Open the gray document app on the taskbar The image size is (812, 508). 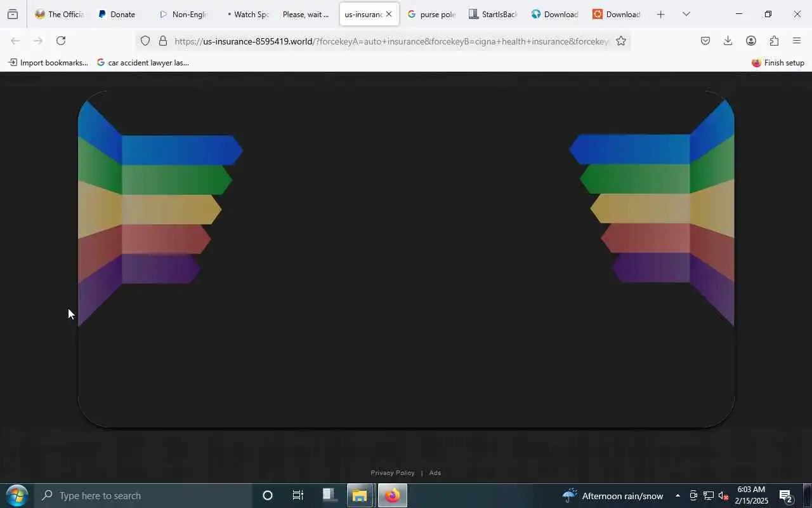tap(329, 495)
